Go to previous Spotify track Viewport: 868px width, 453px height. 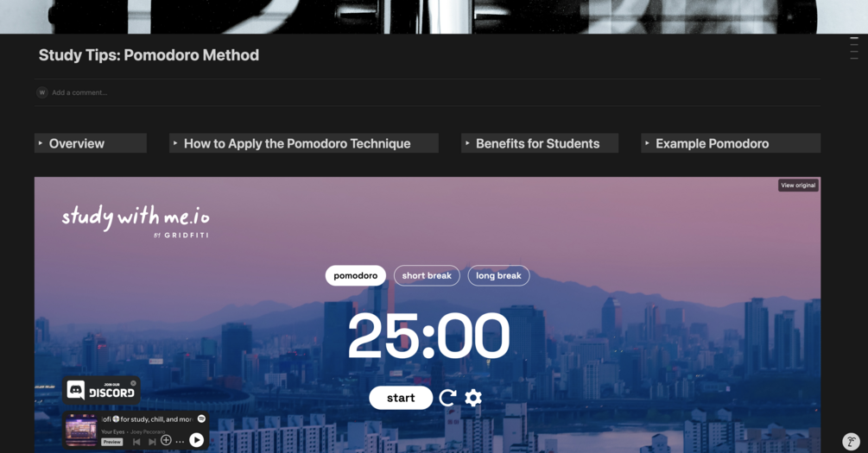pyautogui.click(x=136, y=441)
